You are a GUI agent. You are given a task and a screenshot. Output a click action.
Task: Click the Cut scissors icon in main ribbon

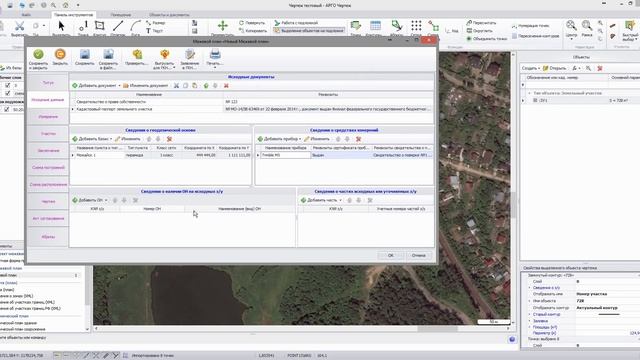tap(19, 26)
